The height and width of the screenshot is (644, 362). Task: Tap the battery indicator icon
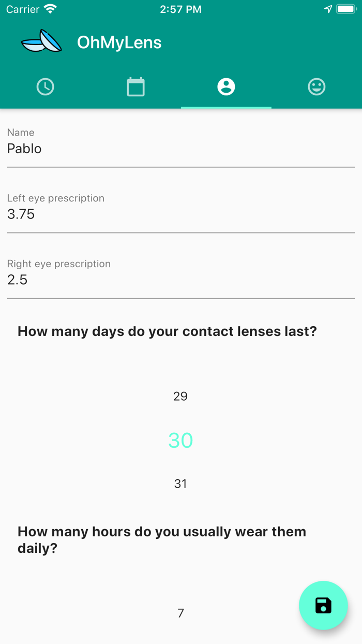[345, 9]
